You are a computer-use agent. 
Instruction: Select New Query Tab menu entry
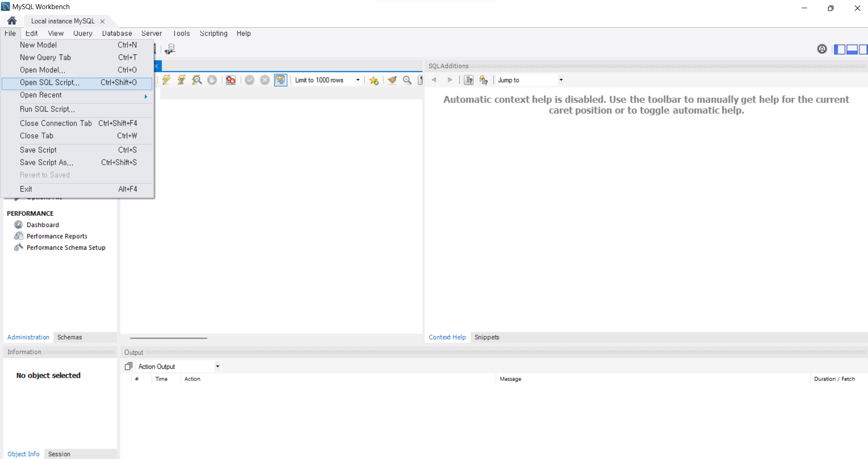coord(77,57)
